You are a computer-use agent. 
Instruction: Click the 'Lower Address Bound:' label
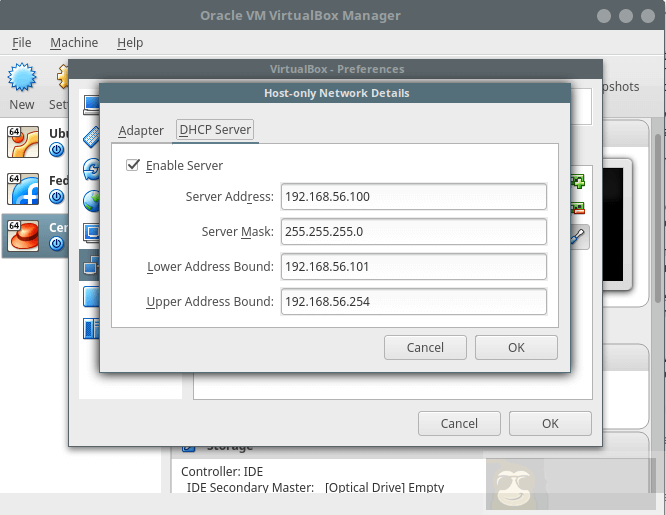[x=210, y=266]
